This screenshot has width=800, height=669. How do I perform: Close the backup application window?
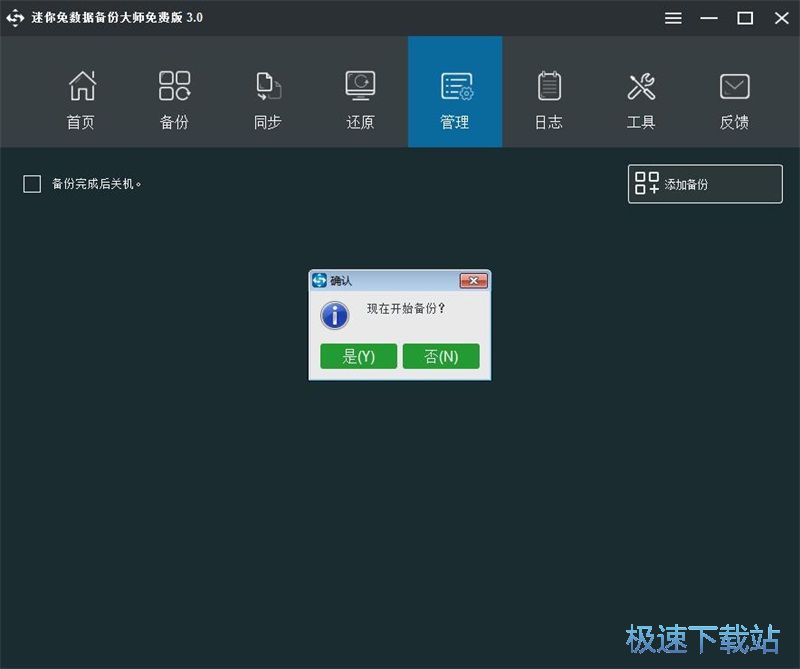click(781, 18)
